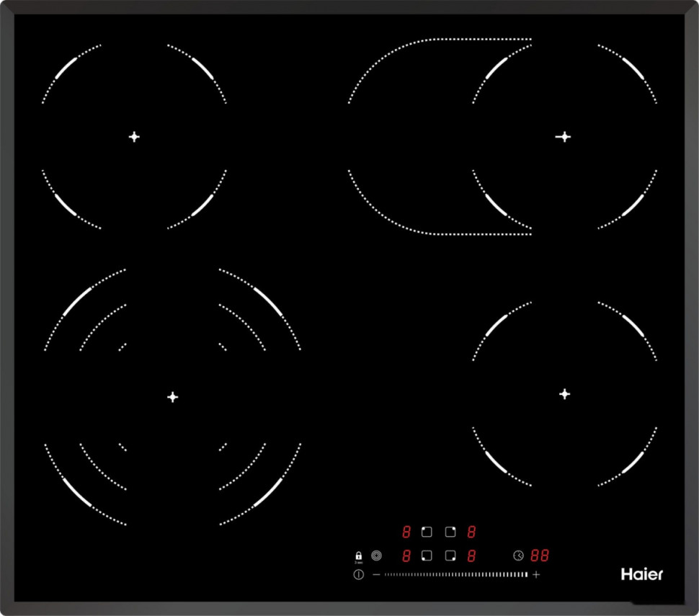Touch the center cross of the bottom-right burner
Viewport: 699px width, 616px height.
tap(565, 393)
